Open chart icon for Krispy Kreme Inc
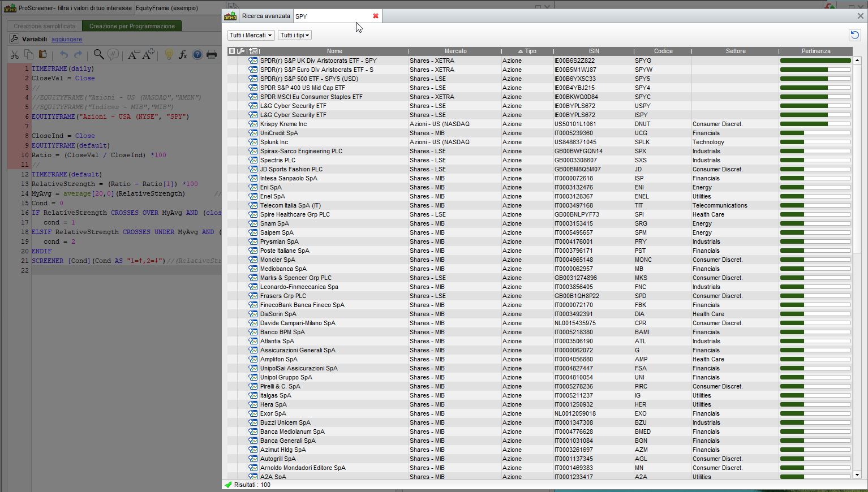This screenshot has height=492, width=868. tap(253, 124)
